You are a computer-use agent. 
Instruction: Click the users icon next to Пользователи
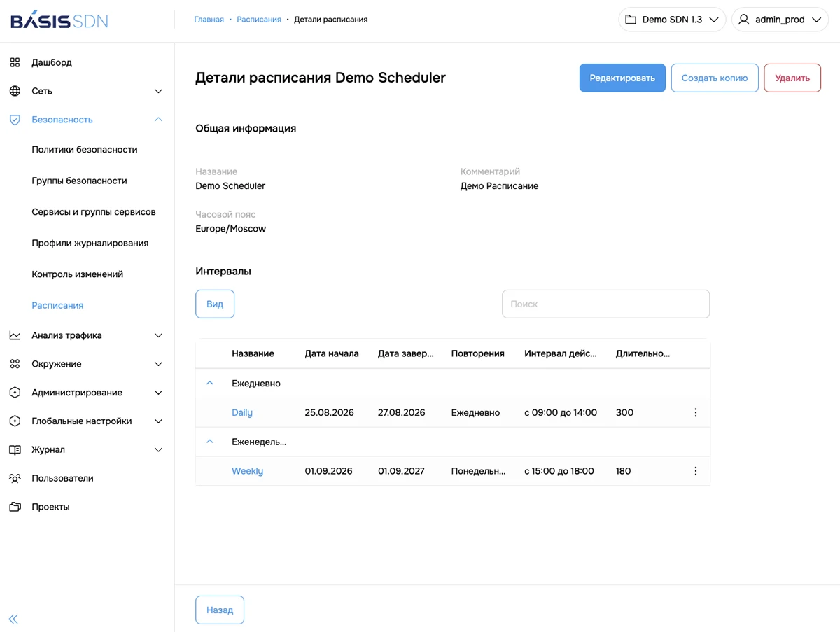coord(15,478)
